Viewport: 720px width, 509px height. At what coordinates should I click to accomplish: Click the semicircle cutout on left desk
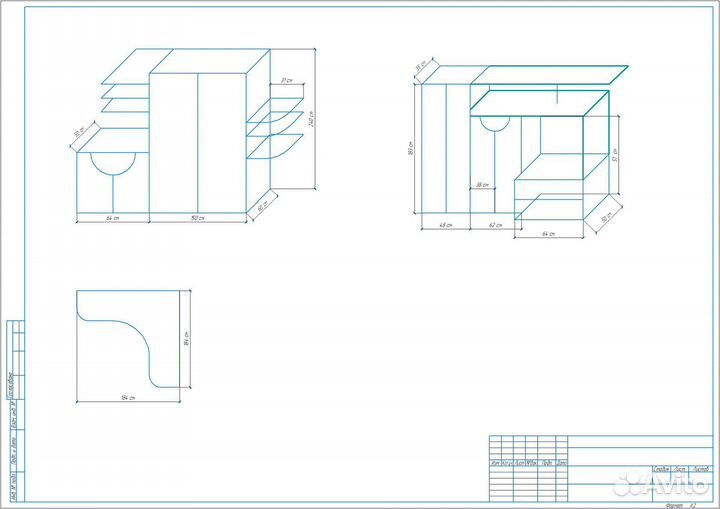pos(113,162)
